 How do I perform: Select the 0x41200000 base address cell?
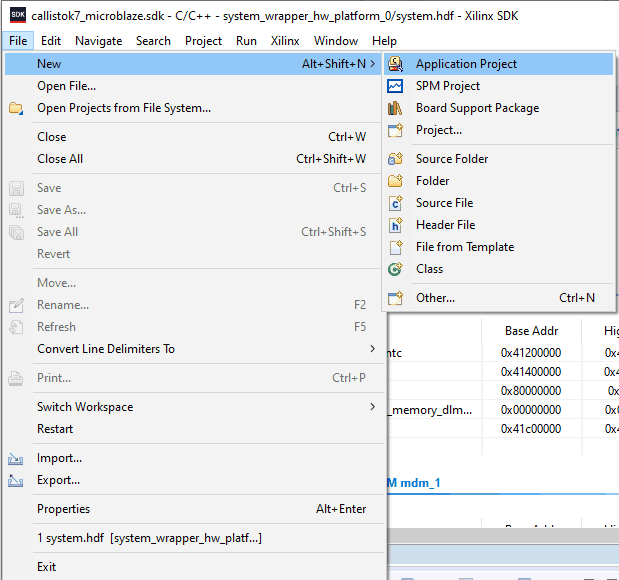[x=531, y=353]
